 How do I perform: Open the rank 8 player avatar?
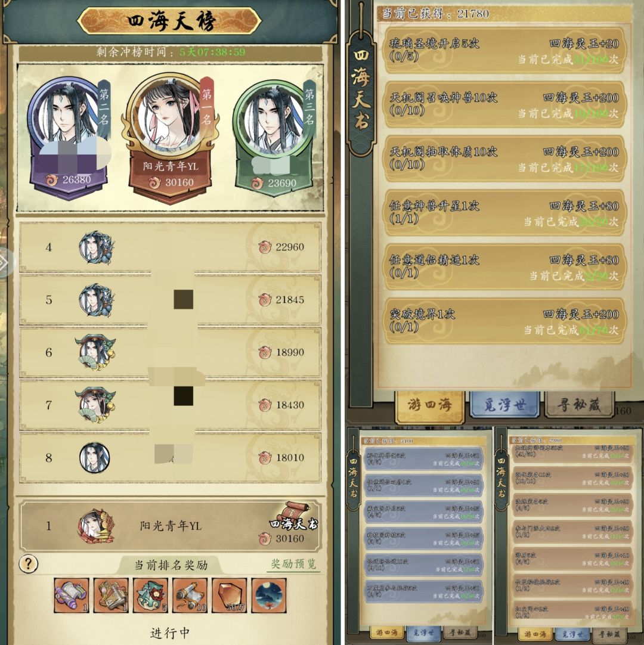pyautogui.click(x=95, y=457)
